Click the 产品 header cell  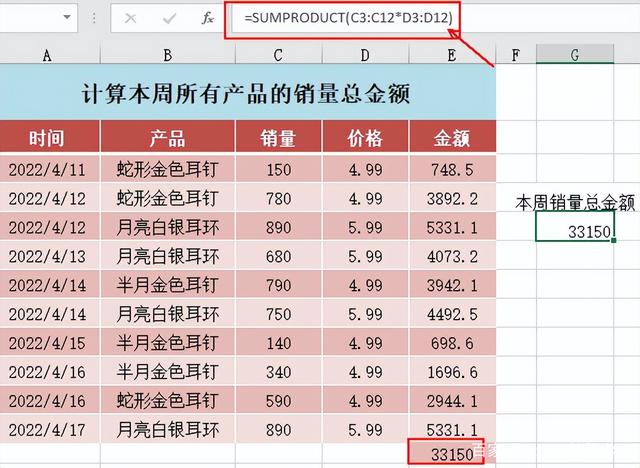pyautogui.click(x=168, y=138)
